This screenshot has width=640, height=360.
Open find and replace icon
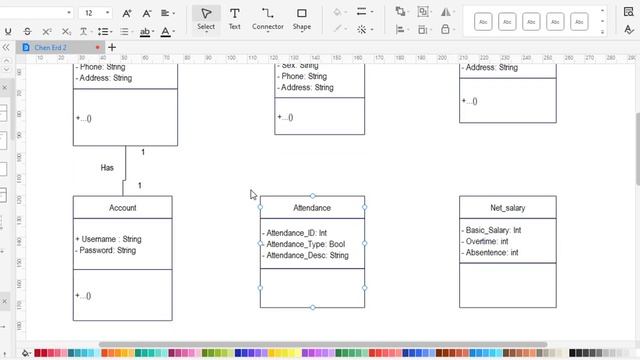[x=629, y=12]
